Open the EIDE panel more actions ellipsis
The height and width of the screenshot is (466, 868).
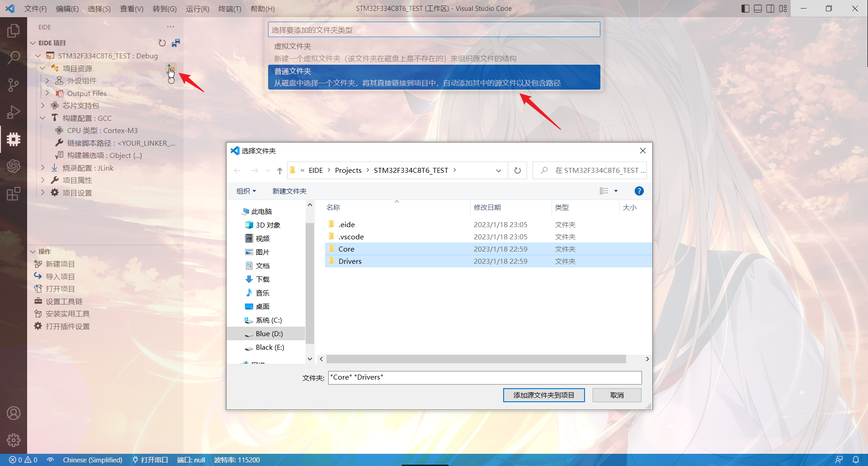pos(170,27)
